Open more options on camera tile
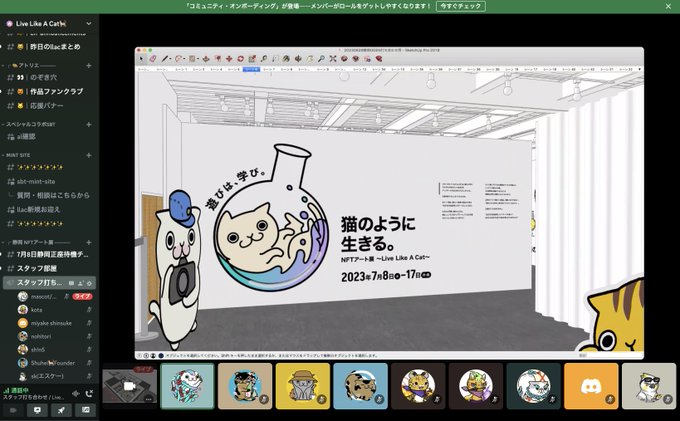This screenshot has height=421, width=680. pos(148,399)
